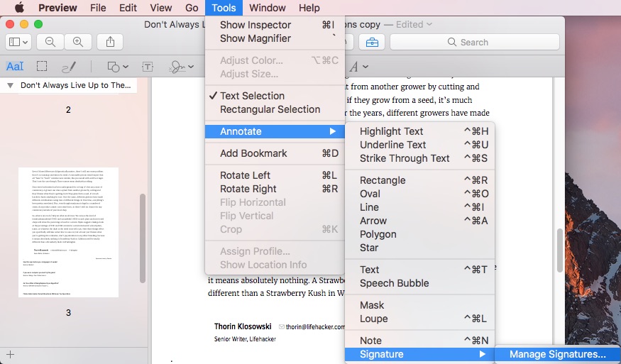
Task: Collapse the document disclosure triangle in sidebar
Action: coord(10,85)
